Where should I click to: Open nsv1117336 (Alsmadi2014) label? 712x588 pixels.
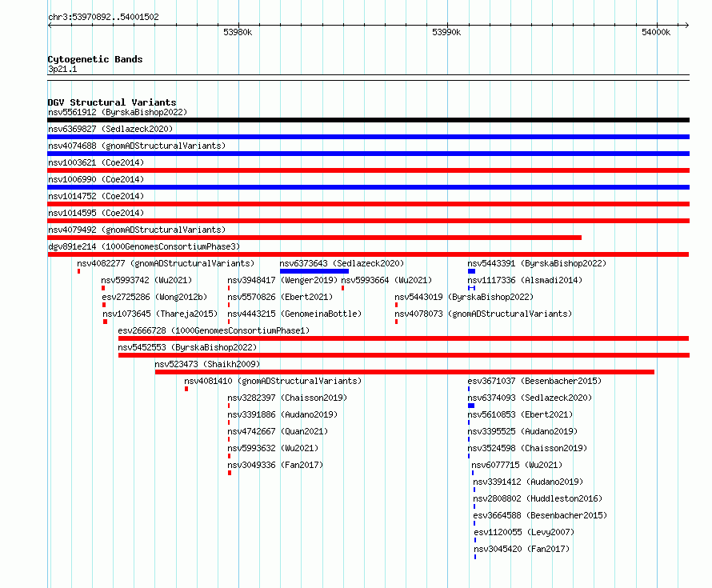point(525,280)
